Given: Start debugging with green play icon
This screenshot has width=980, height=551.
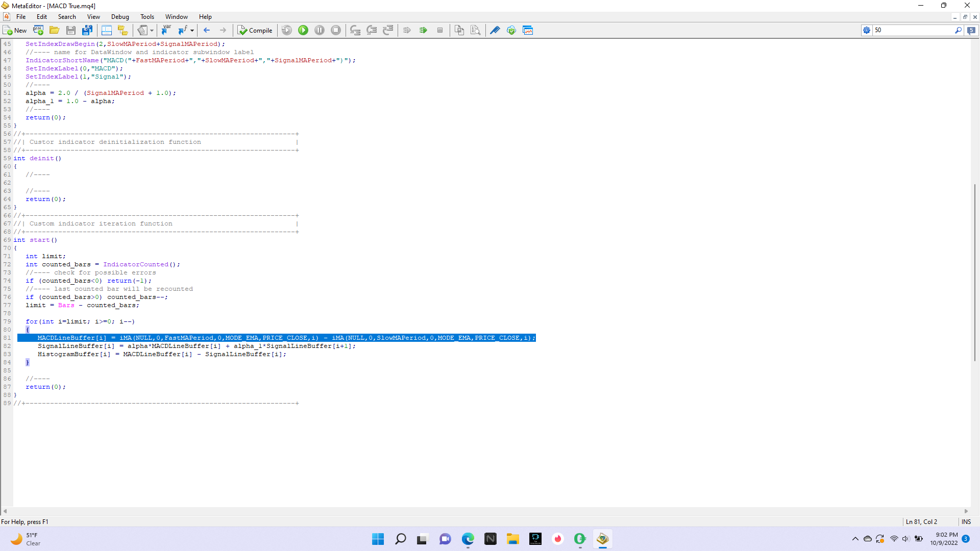Looking at the screenshot, I should [303, 30].
